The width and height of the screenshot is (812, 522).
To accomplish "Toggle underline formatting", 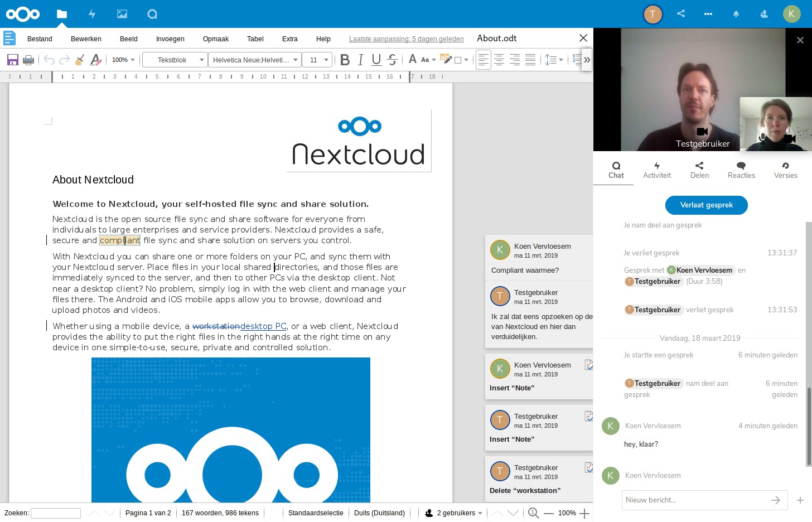I will click(x=376, y=60).
